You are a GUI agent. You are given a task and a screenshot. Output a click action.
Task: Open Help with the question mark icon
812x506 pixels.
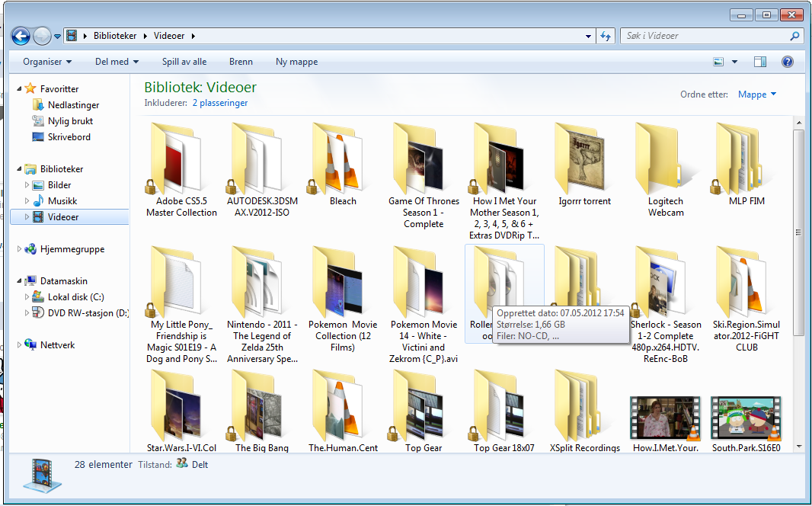pos(788,62)
